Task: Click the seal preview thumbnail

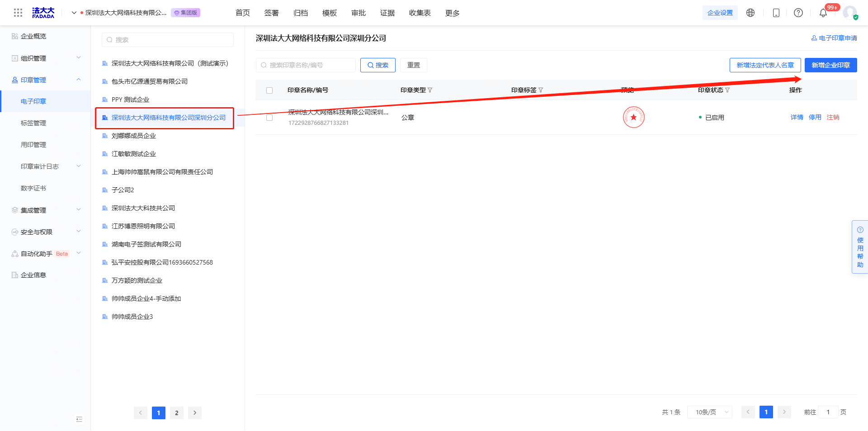Action: pyautogui.click(x=633, y=117)
